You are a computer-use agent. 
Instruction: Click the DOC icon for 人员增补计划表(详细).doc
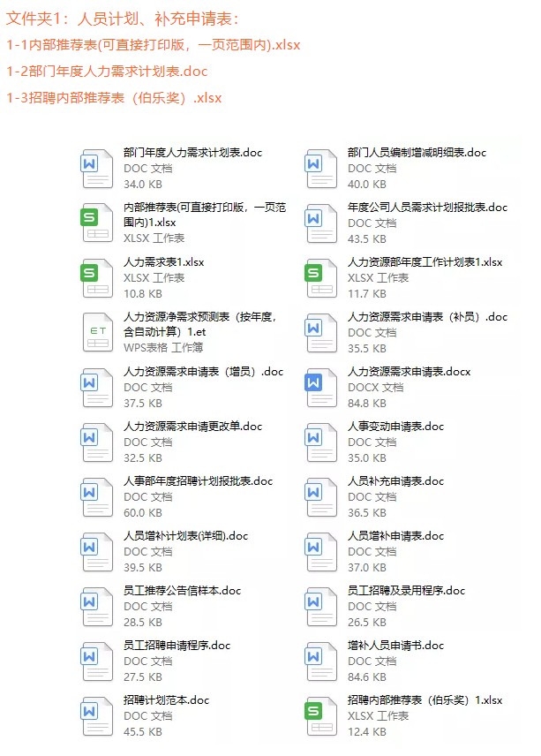tap(96, 551)
